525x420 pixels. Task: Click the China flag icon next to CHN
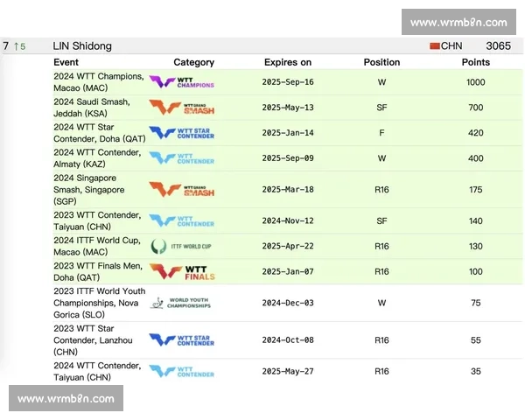tap(434, 45)
